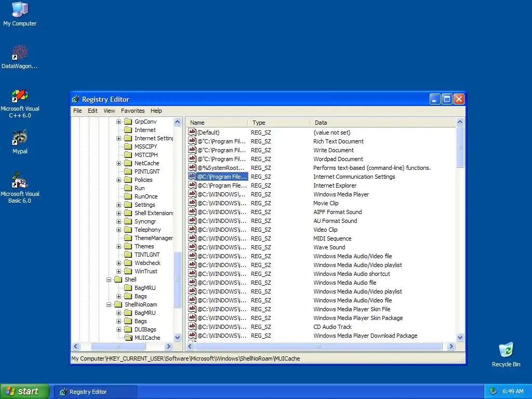Viewport: 532px width, 399px height.
Task: Select the Syncmgr tree key
Action: click(x=145, y=221)
